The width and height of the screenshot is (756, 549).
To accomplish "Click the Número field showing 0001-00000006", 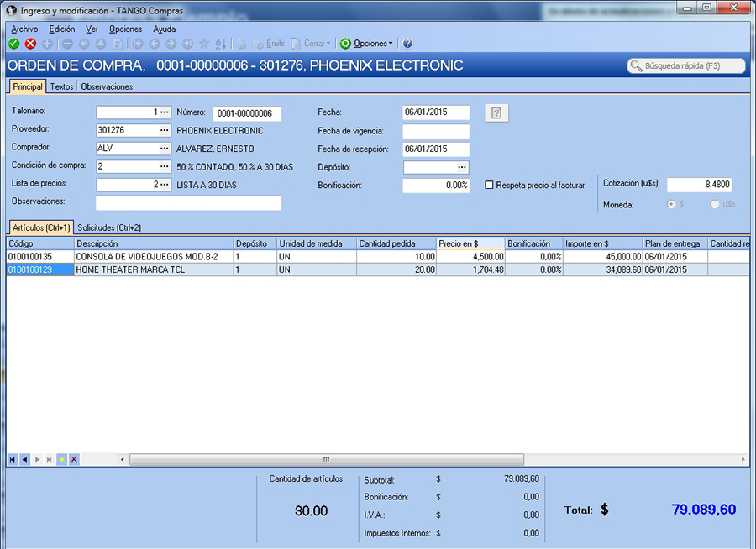I will click(x=247, y=113).
